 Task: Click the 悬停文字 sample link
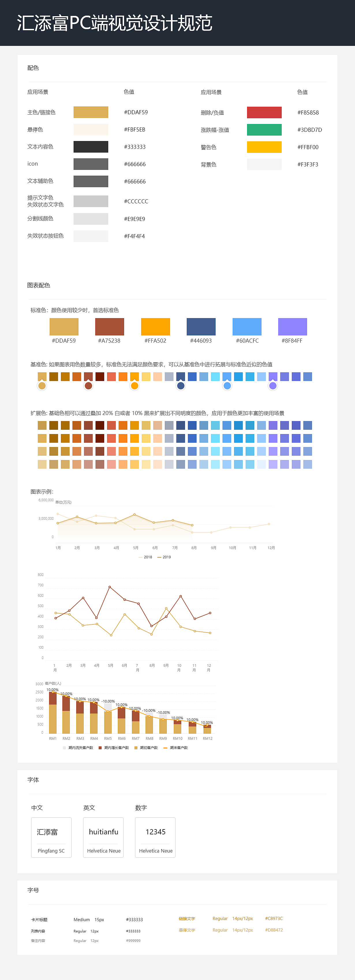click(x=187, y=930)
